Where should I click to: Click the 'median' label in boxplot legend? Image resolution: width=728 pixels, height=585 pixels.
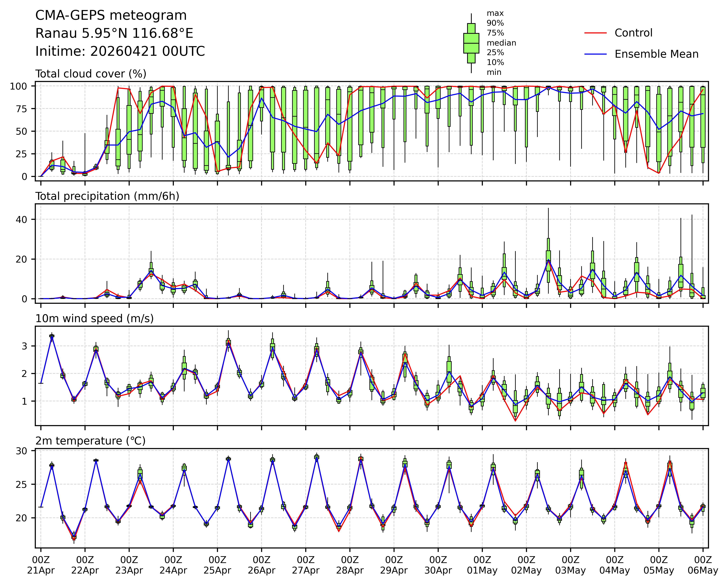point(501,43)
